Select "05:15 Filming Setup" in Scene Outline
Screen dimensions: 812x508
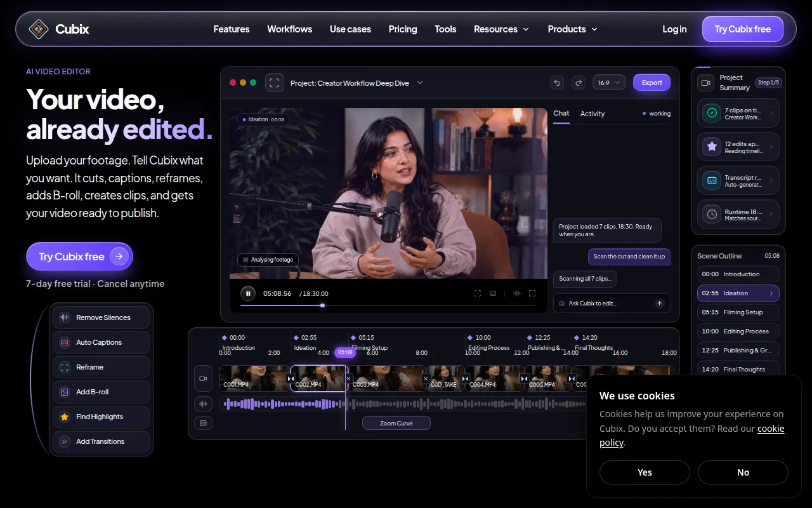738,312
